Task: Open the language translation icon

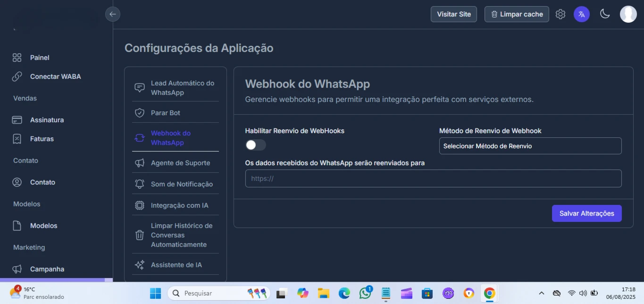Action: [582, 14]
